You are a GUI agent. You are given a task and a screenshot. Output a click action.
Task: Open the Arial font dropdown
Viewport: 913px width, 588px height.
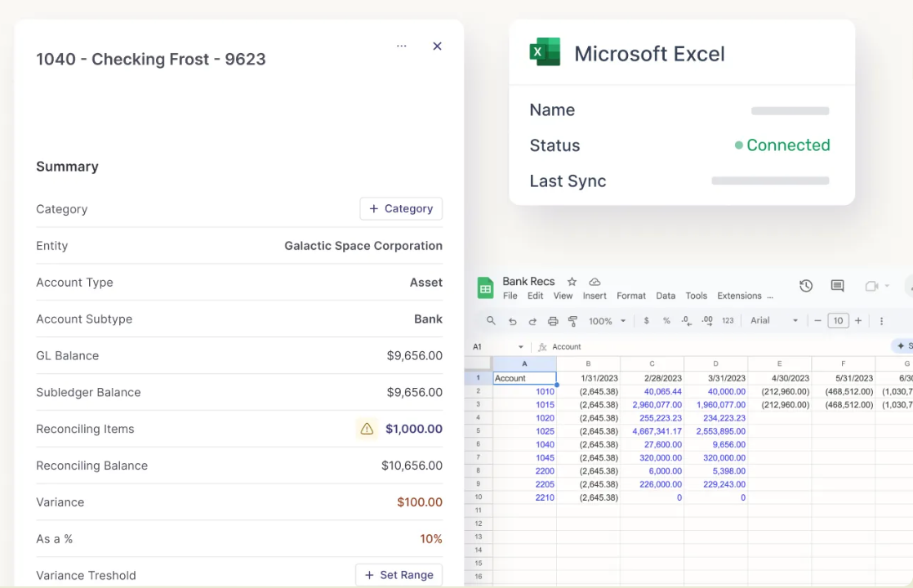(774, 321)
